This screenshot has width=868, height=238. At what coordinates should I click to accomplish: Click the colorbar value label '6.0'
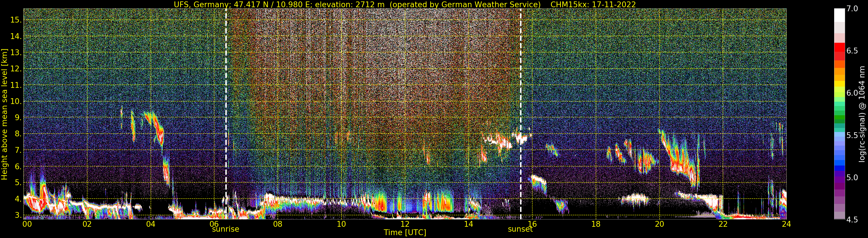852,93
